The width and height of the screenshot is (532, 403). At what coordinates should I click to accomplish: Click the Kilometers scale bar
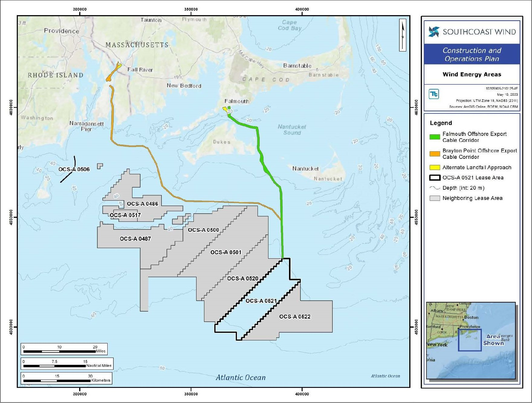[x=57, y=380]
